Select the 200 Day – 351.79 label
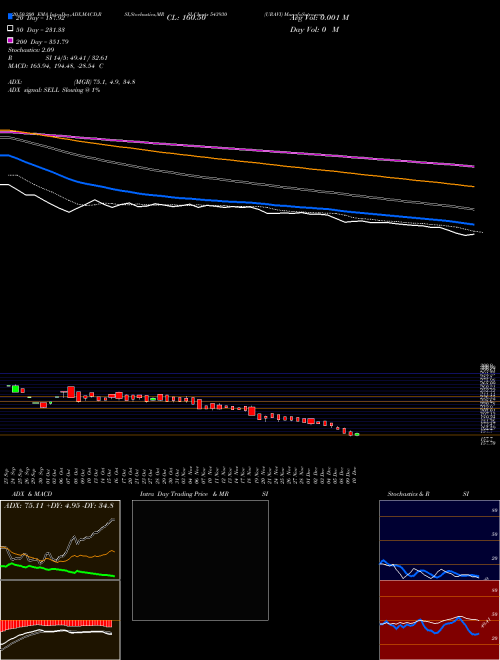This screenshot has height=660, width=500. pos(42,42)
